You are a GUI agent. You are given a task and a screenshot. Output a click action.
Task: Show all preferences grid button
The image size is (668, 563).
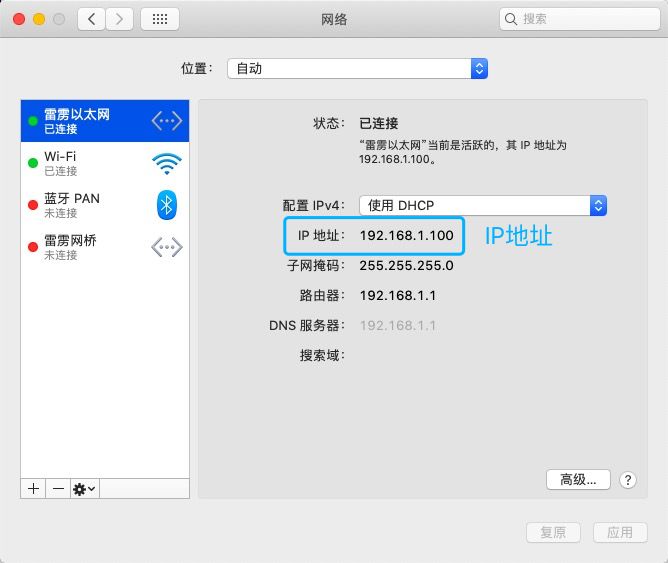[x=160, y=19]
